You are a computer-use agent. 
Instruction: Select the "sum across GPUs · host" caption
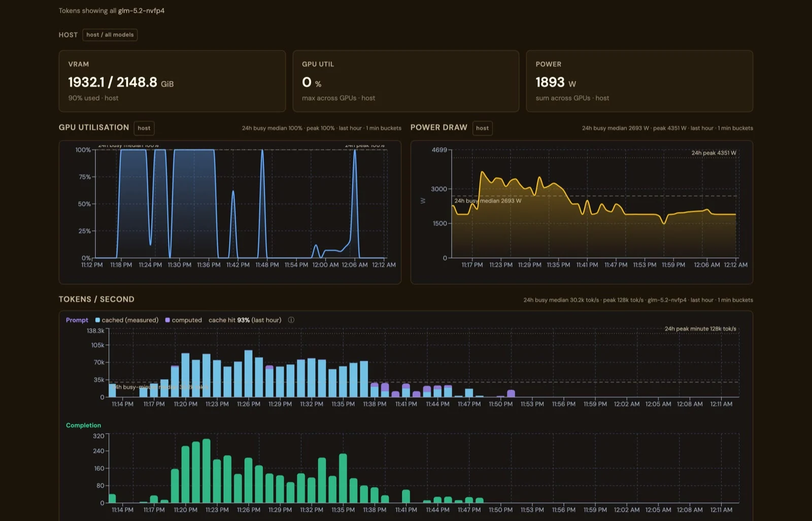pyautogui.click(x=572, y=98)
